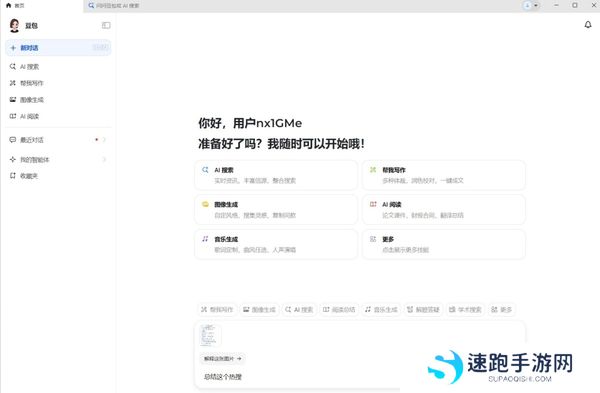The height and width of the screenshot is (393, 600).
Task: Expand 最近对话 with its chevron
Action: click(104, 140)
